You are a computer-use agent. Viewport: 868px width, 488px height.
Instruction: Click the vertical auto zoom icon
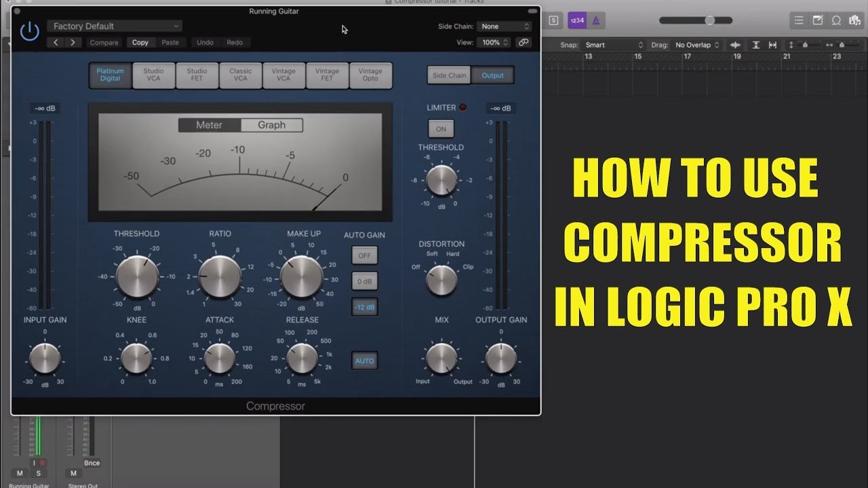coord(755,45)
